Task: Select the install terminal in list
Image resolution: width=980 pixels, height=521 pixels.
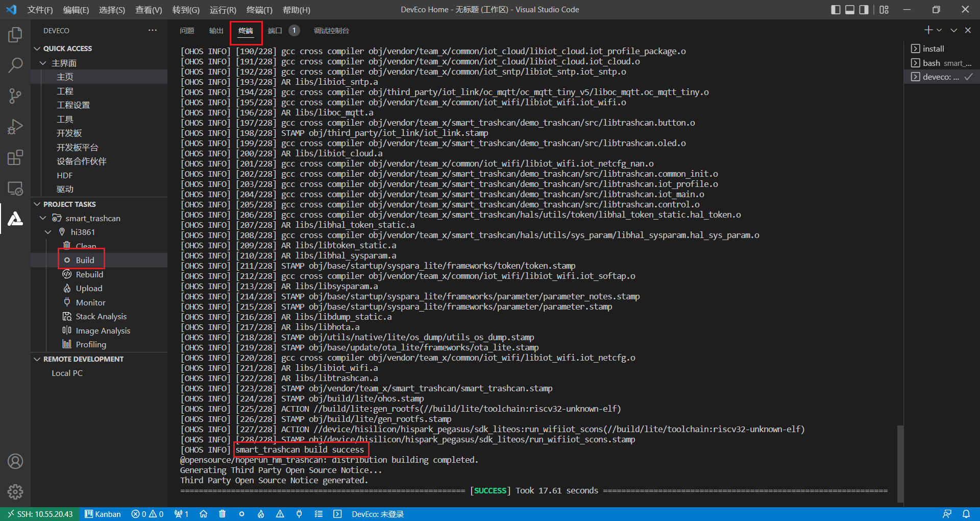Action: (942, 49)
